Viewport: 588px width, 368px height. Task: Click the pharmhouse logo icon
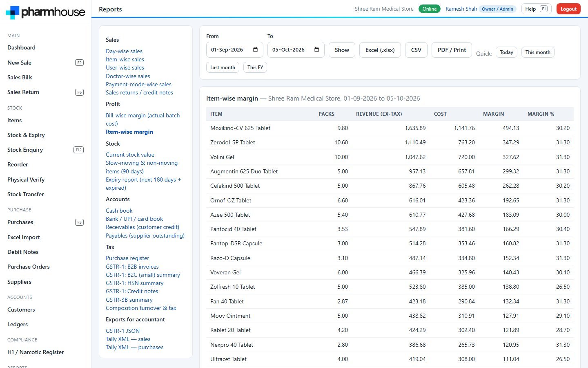coord(12,12)
